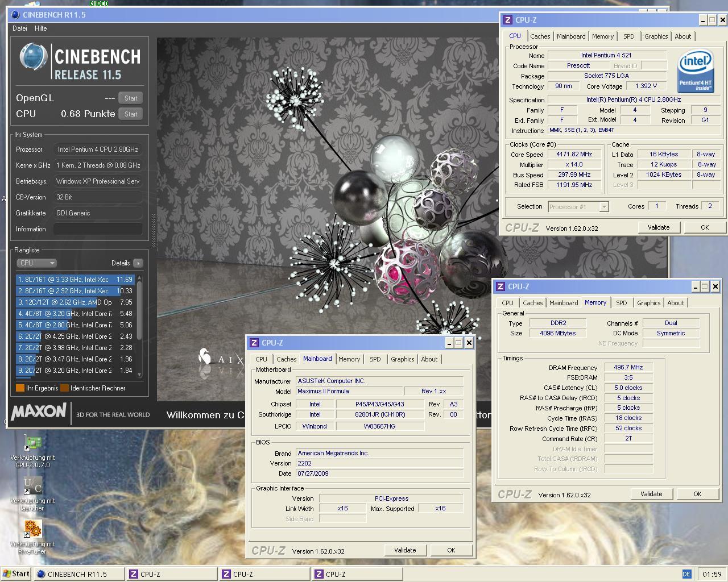Click the CPU-Z title icon in Mainboard window
The height and width of the screenshot is (582, 728).
[255, 343]
